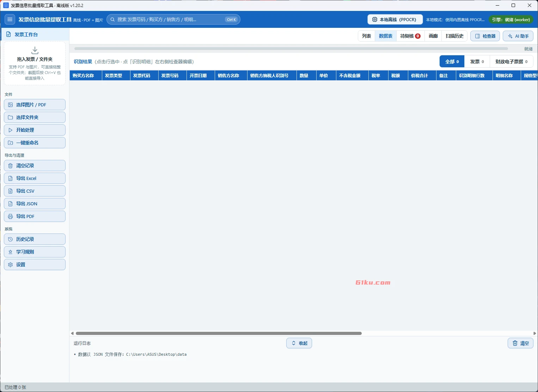Filter results by 全部
Viewport: 538px width, 392px height.
(x=452, y=62)
